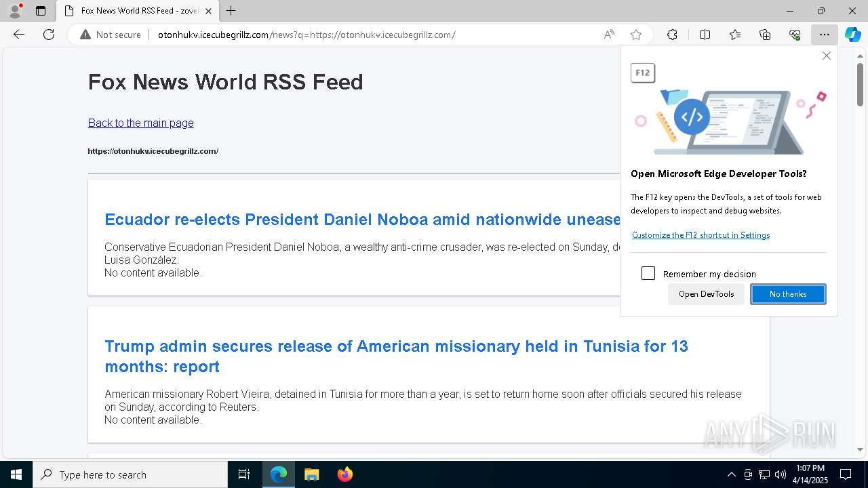This screenshot has height=488, width=868.
Task: Open Ecuador re-elects President Daniel Noboa headline
Action: [362, 220]
